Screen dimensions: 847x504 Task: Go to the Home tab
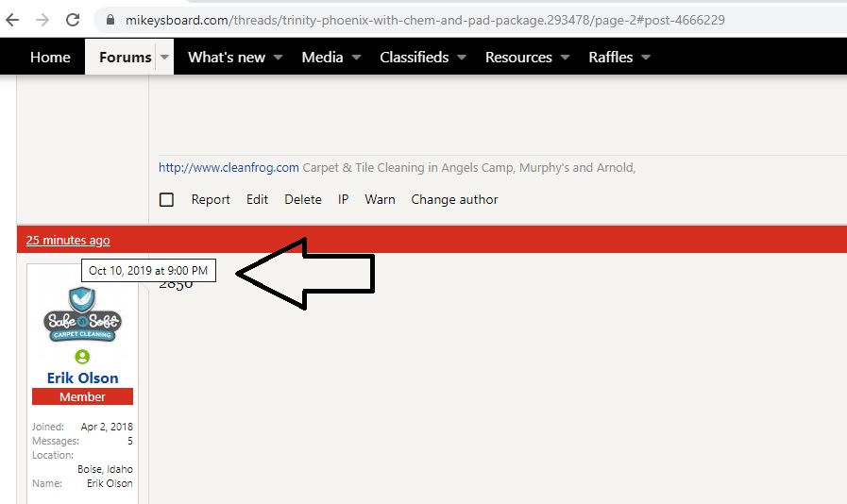coord(50,58)
